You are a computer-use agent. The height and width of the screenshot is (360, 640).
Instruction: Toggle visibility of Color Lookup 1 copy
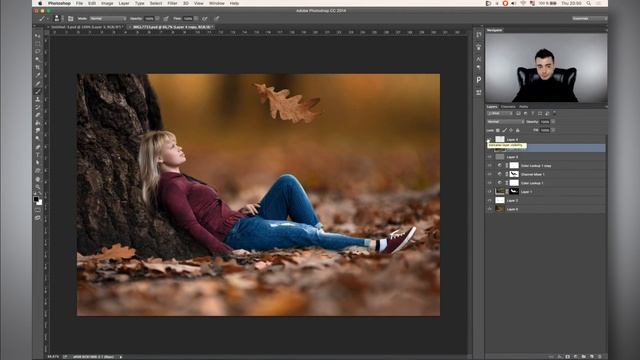489,165
